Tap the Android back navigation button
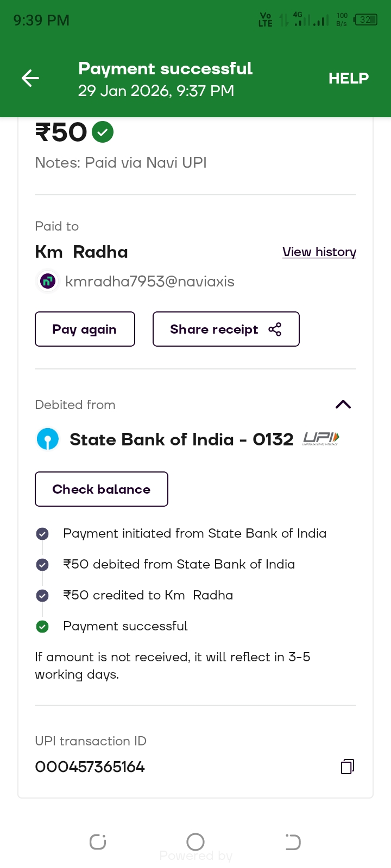The height and width of the screenshot is (868, 391). click(293, 842)
